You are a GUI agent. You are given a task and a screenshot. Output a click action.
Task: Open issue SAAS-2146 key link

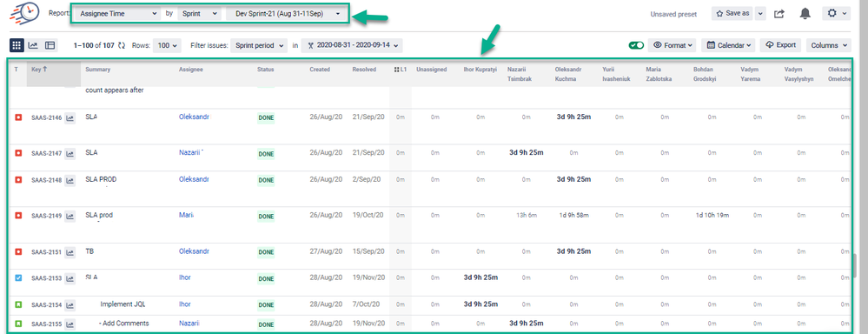[47, 118]
